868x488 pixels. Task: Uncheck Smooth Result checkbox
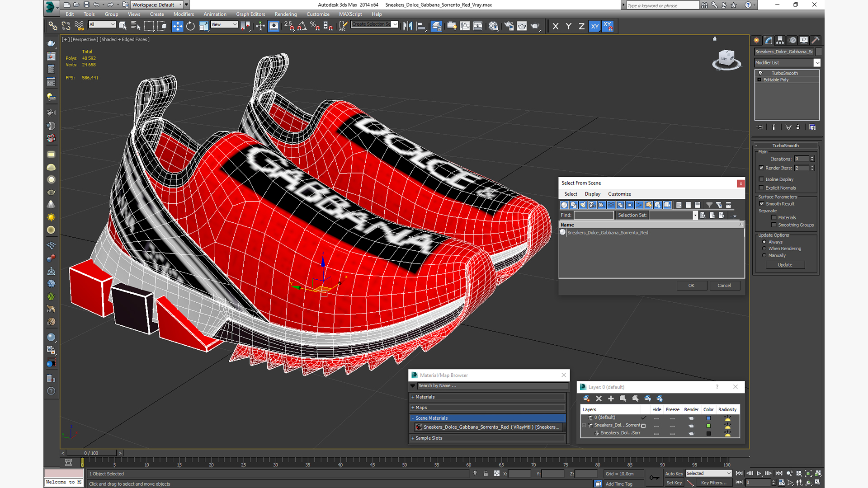pyautogui.click(x=762, y=204)
